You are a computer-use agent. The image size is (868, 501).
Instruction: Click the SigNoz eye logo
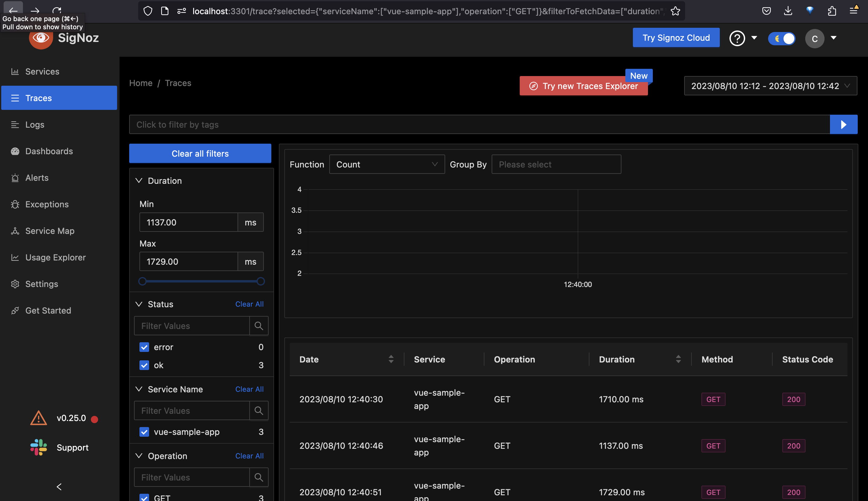click(41, 37)
